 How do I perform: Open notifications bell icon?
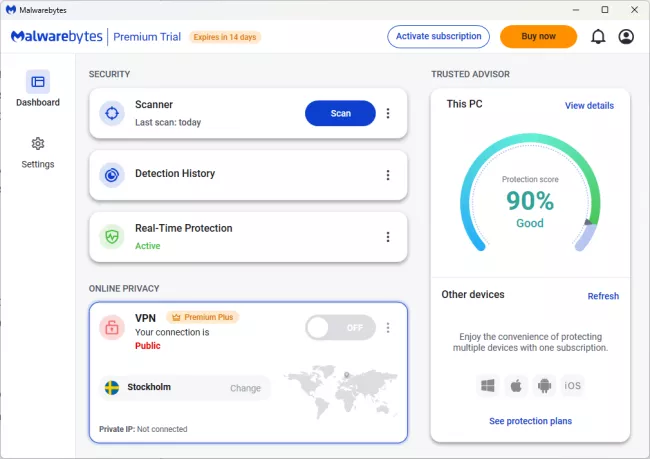click(598, 36)
